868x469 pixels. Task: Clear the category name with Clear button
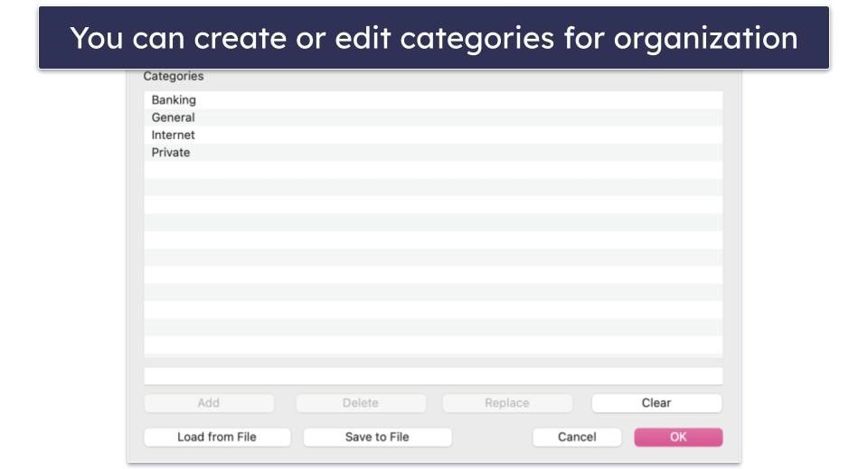click(x=656, y=403)
